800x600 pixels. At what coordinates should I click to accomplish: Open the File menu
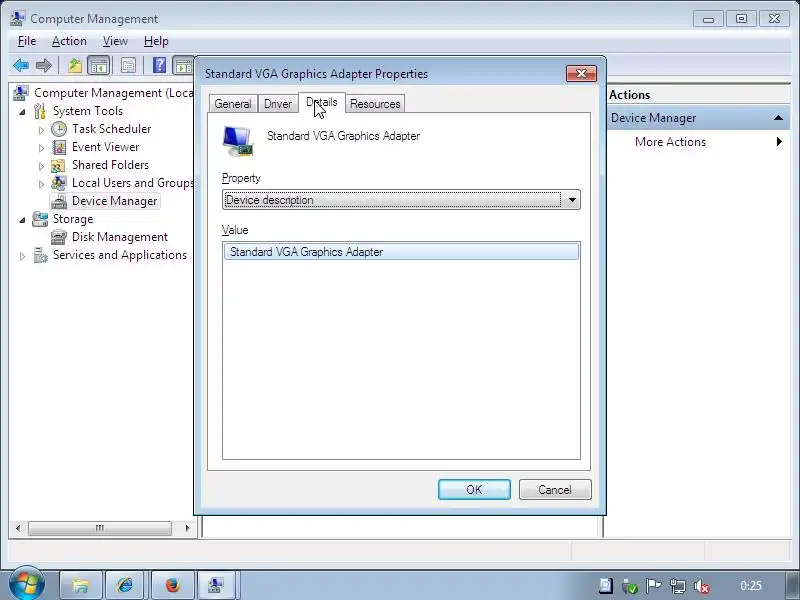(27, 41)
